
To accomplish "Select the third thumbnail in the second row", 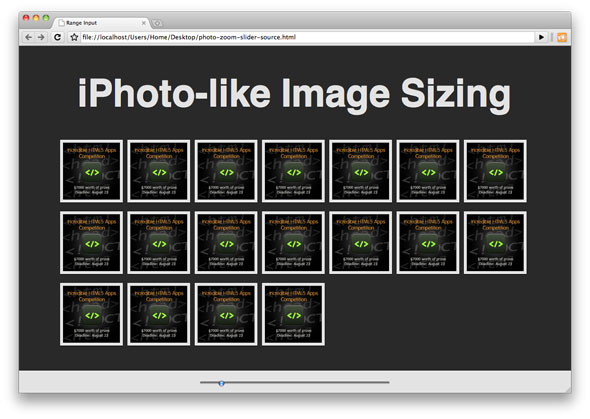I will pyautogui.click(x=226, y=243).
